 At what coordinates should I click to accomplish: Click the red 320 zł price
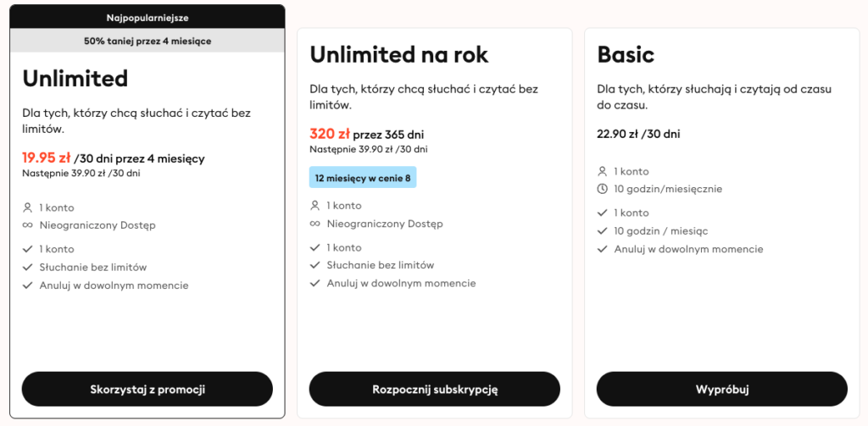[x=329, y=134]
